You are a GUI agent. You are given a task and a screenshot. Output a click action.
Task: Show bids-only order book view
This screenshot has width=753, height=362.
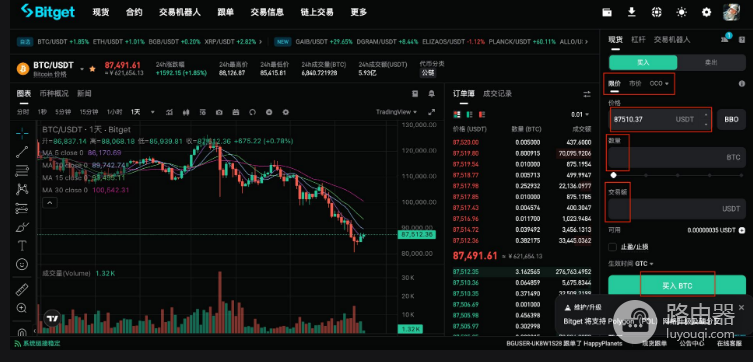(469, 114)
